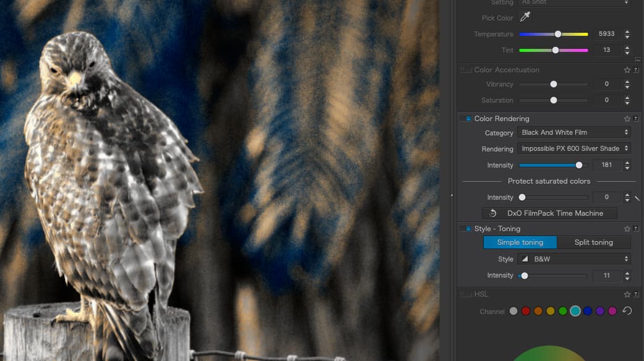Screen dimensions: 644x361
Task: Favorite the Color Accentuation palette star
Action: pos(627,70)
